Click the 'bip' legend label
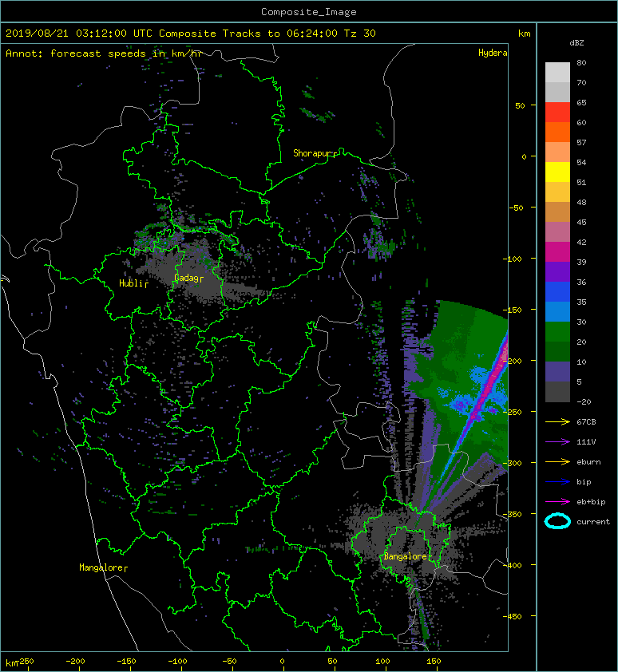The image size is (618, 672). (x=584, y=482)
